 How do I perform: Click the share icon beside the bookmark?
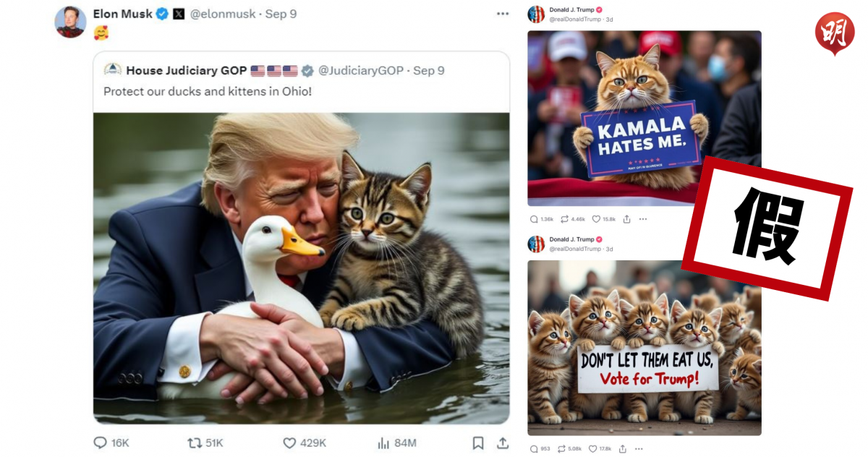[502, 443]
